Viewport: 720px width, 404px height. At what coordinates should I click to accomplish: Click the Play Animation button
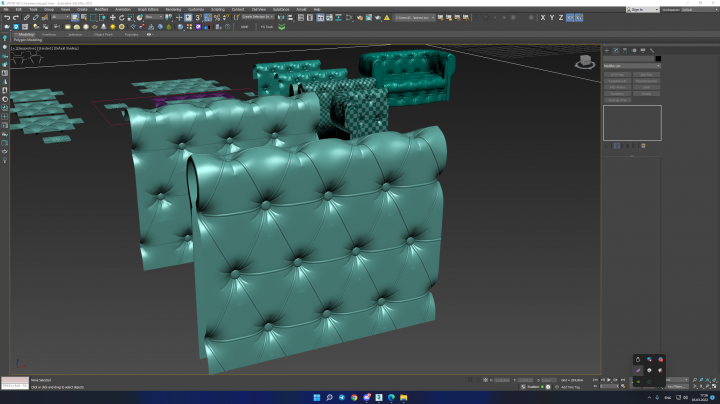point(609,380)
